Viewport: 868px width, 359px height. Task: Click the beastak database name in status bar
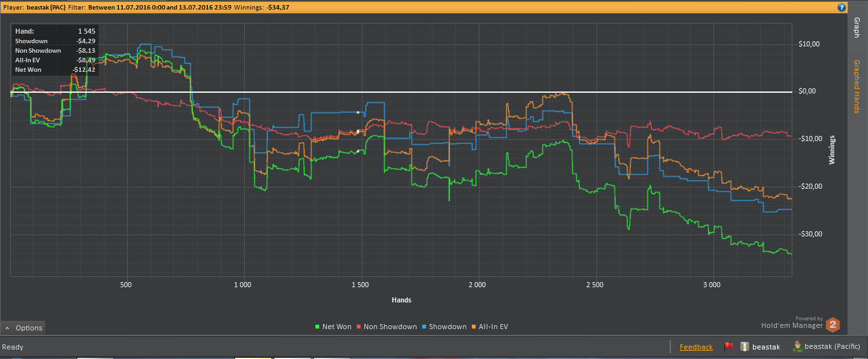click(766, 347)
